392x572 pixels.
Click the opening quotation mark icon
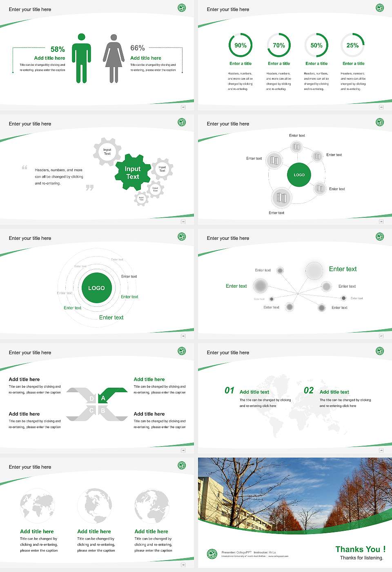click(24, 168)
